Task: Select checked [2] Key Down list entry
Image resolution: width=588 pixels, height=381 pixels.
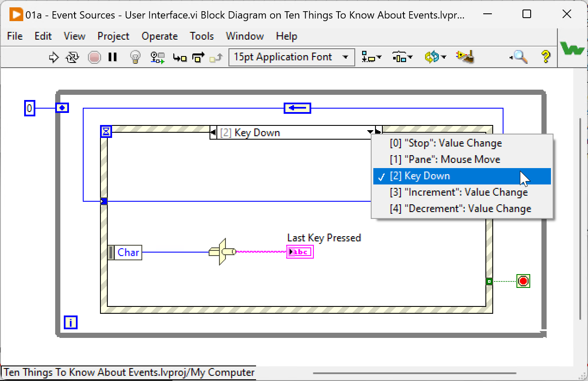Action: [x=462, y=176]
